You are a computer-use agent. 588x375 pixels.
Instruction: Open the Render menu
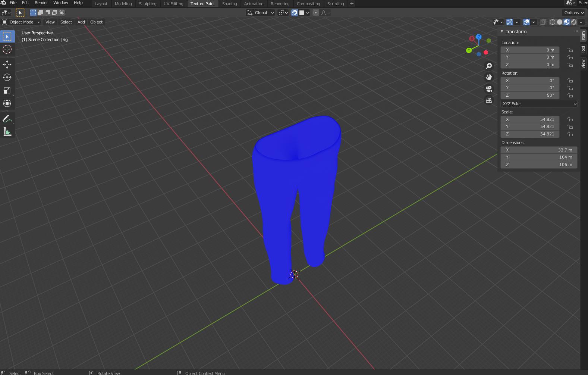click(x=41, y=3)
